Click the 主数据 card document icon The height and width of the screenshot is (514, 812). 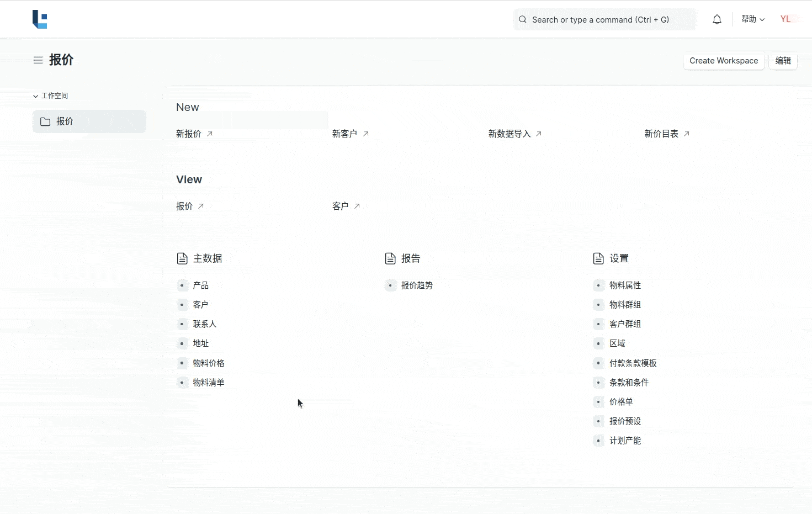click(182, 258)
